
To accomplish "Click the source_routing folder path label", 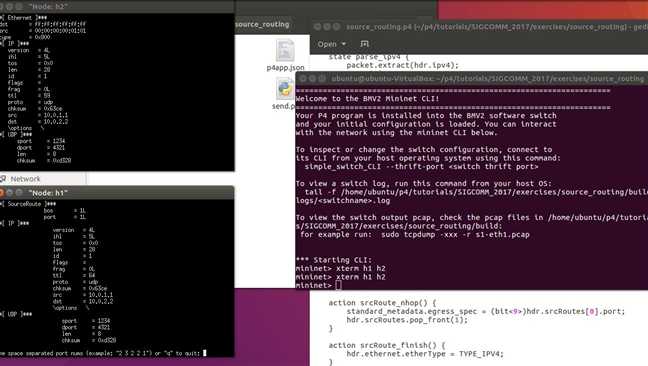I will tap(262, 24).
